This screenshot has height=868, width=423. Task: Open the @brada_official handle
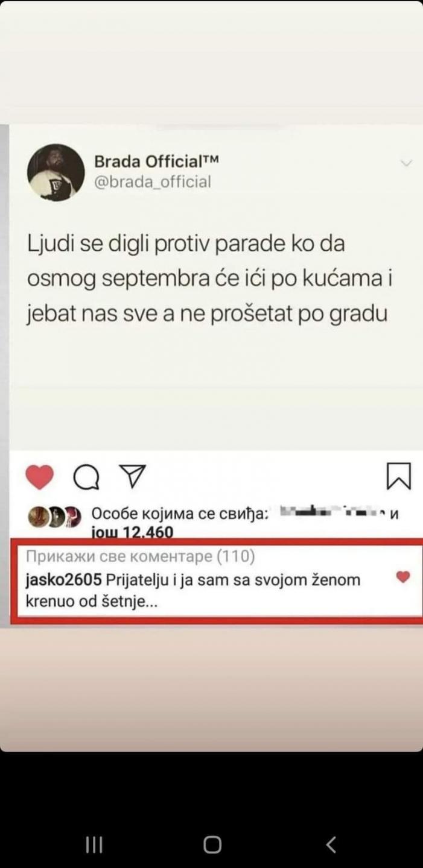(x=153, y=181)
